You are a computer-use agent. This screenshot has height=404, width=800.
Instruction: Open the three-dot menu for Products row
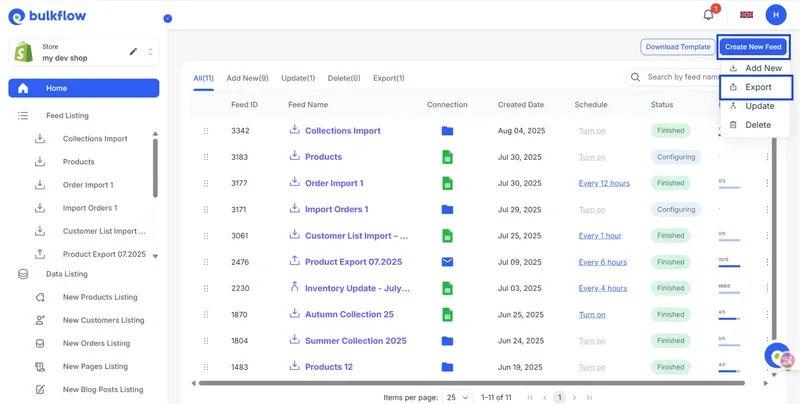(x=767, y=157)
